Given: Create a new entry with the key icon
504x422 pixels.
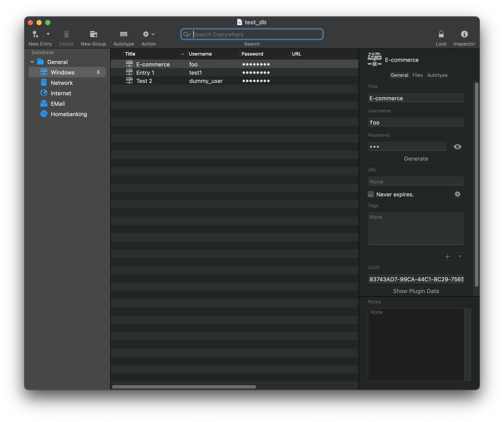Looking at the screenshot, I should [x=35, y=34].
